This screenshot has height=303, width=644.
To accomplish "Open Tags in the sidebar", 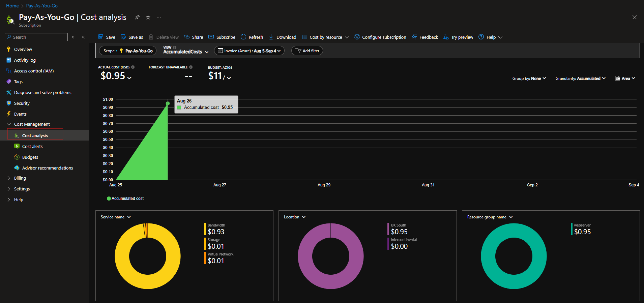I will (x=18, y=82).
